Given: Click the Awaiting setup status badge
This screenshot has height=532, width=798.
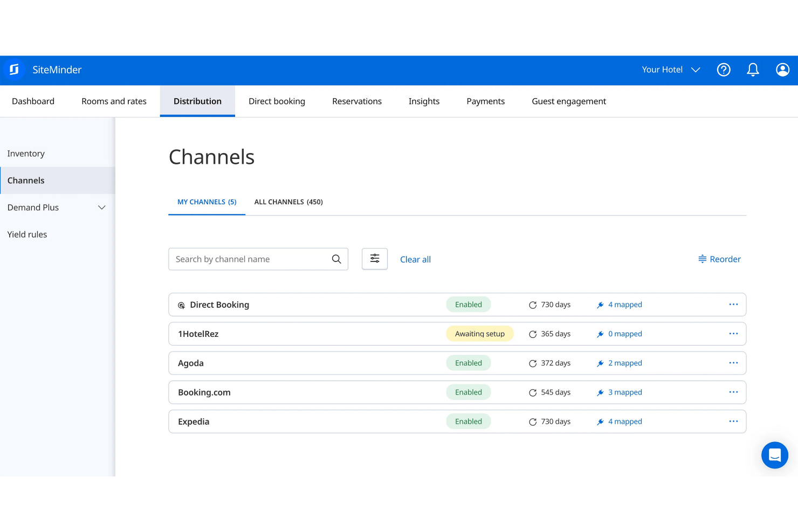Looking at the screenshot, I should pyautogui.click(x=480, y=334).
